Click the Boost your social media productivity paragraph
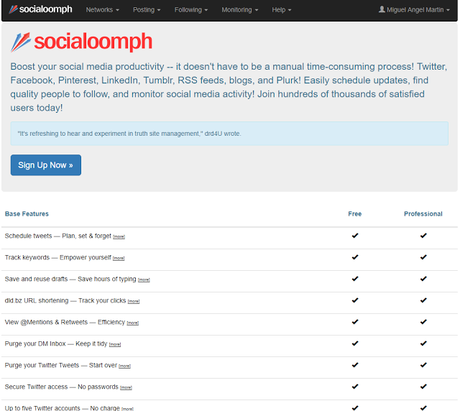This screenshot has width=460, height=411. (x=229, y=87)
